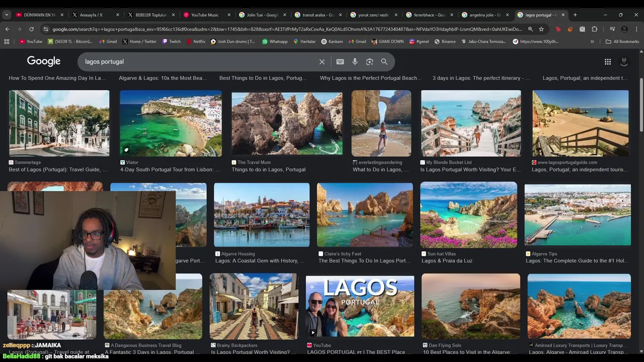644x362 pixels.
Task: Open the Google account avatar
Action: pos(624,62)
